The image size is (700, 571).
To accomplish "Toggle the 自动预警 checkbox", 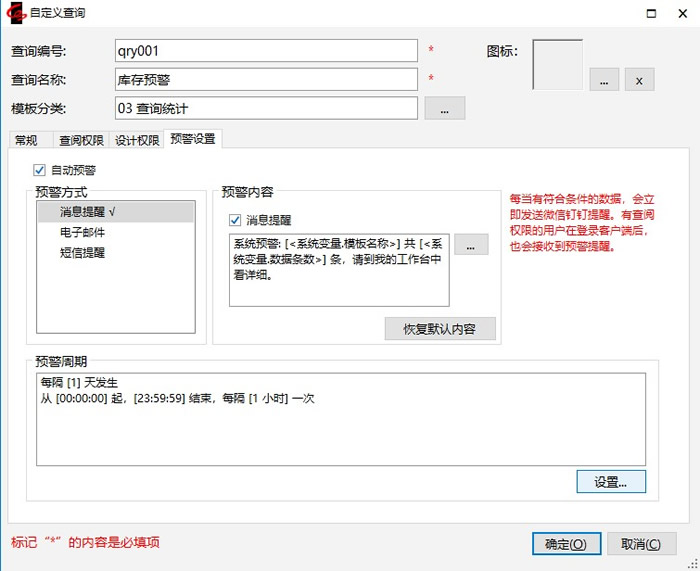I will [x=40, y=170].
